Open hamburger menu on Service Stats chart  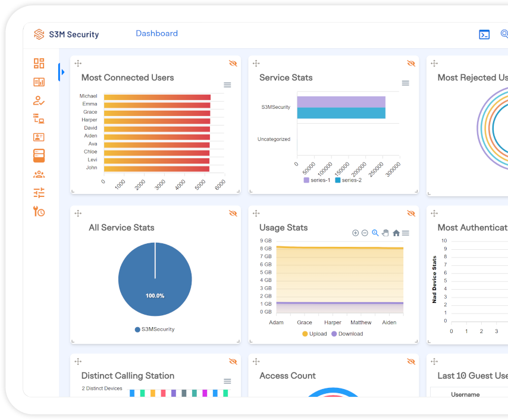[x=406, y=83]
